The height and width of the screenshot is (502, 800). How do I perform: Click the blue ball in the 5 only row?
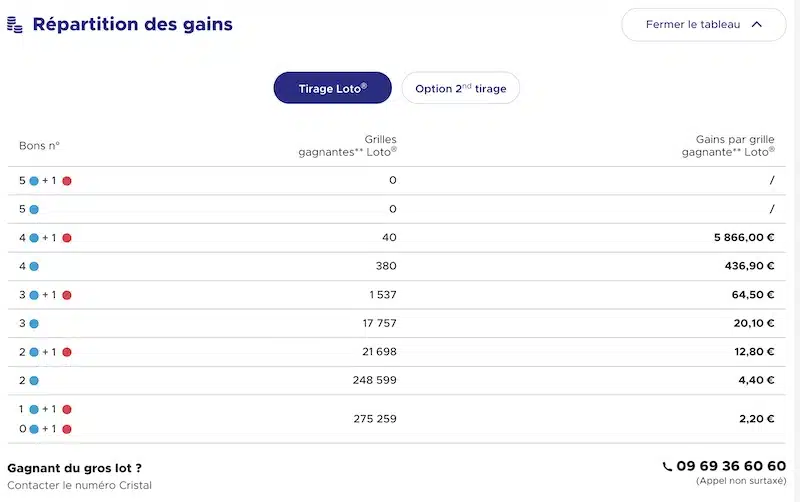pyautogui.click(x=34, y=210)
